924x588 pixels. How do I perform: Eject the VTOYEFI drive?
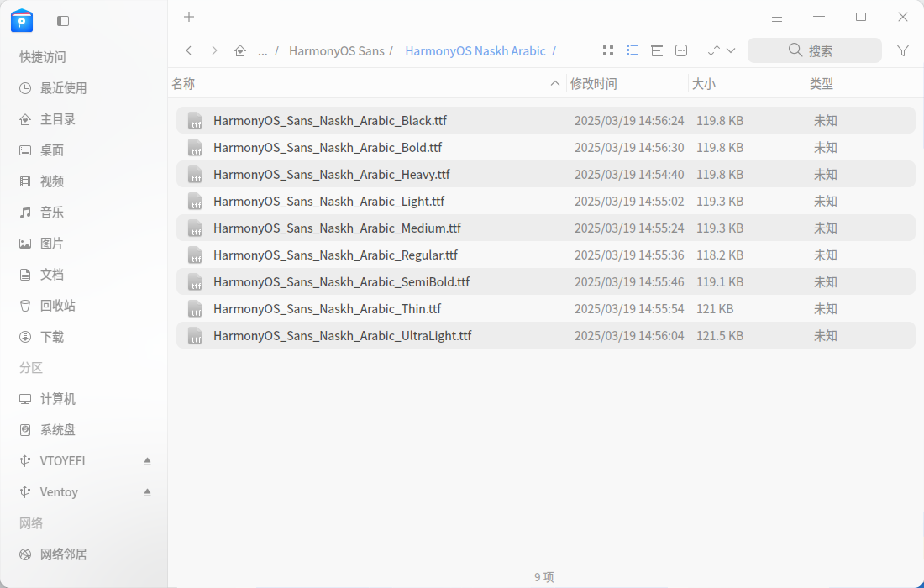click(147, 461)
